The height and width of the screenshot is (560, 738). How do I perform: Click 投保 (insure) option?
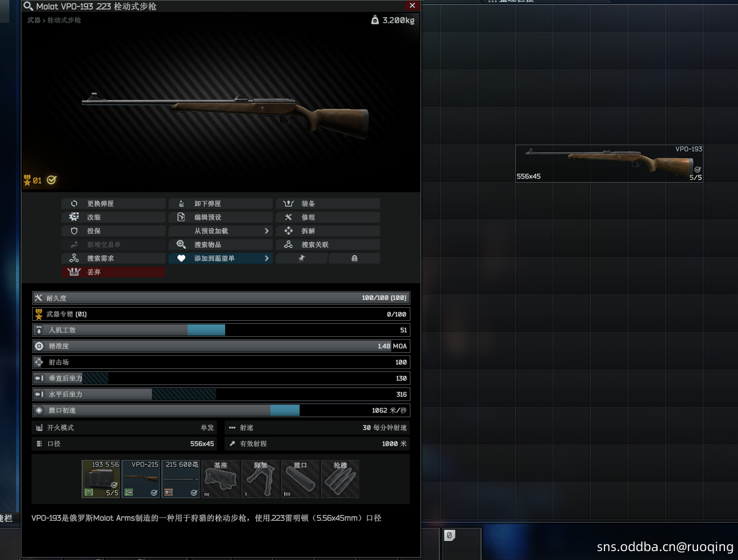113,231
